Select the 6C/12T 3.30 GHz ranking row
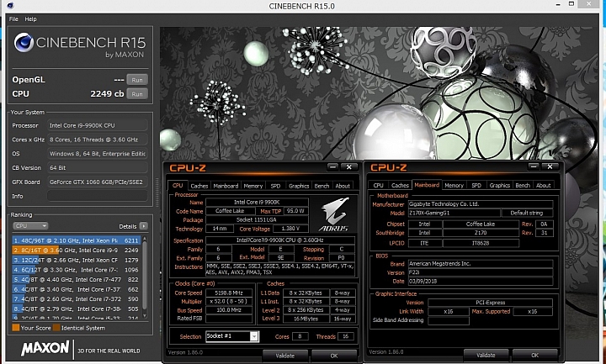Image resolution: width=606 pixels, height=364 pixels. click(x=76, y=270)
